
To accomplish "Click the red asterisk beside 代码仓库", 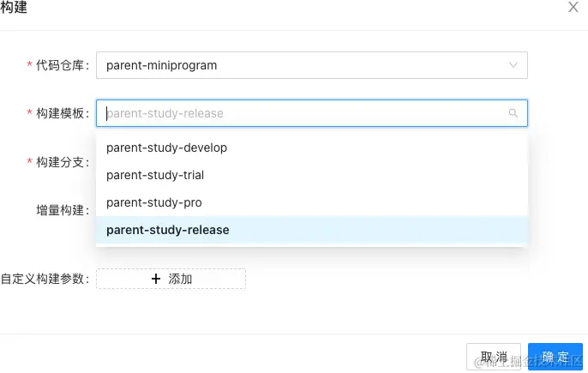I will tap(30, 65).
